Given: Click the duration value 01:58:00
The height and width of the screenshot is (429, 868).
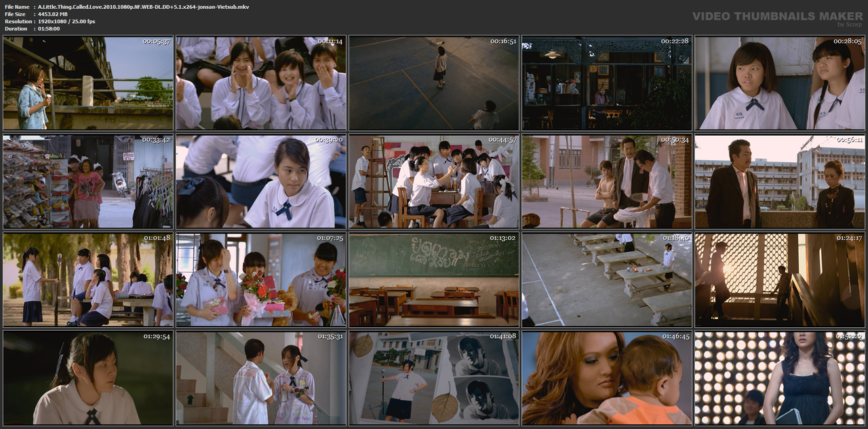Looking at the screenshot, I should click(x=50, y=29).
